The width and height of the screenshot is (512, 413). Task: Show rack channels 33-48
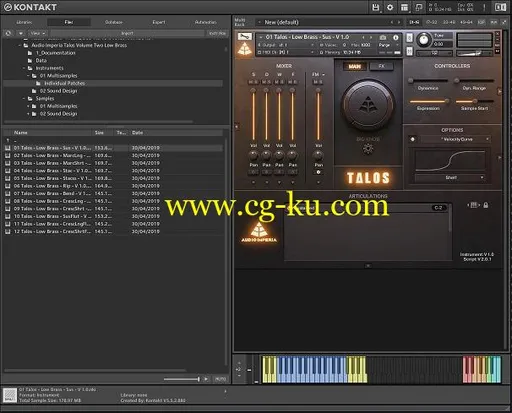[x=449, y=22]
